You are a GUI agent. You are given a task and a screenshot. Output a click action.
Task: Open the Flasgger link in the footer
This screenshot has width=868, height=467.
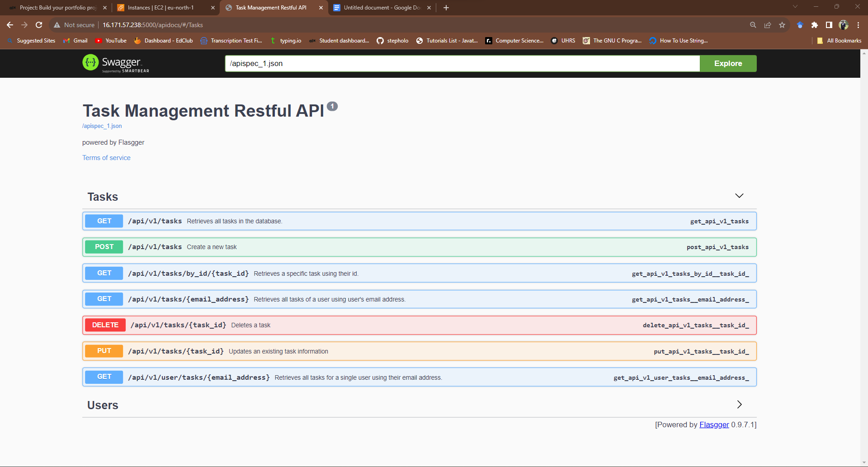point(714,425)
